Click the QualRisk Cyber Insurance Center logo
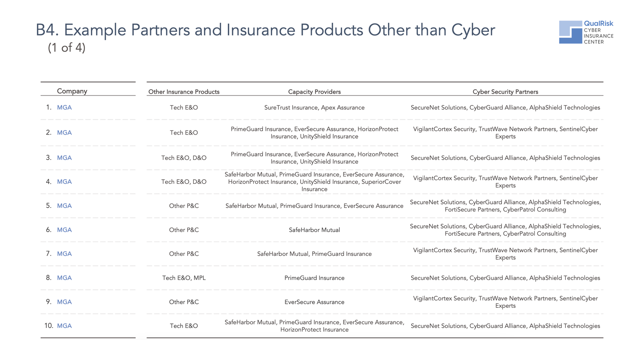The height and width of the screenshot is (340, 644). [x=586, y=32]
